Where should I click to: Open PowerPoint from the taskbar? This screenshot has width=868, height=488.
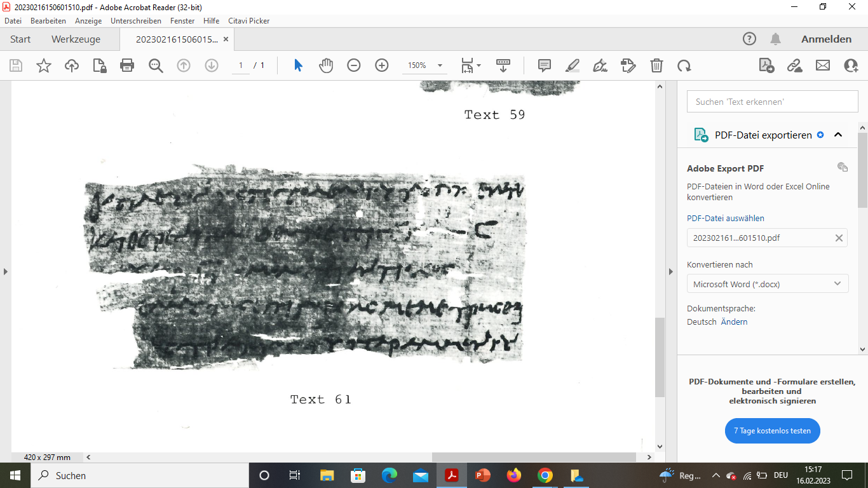click(x=483, y=475)
